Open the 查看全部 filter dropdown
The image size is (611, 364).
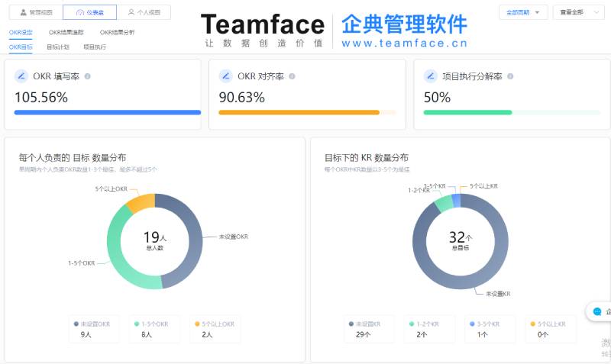pyautogui.click(x=579, y=12)
